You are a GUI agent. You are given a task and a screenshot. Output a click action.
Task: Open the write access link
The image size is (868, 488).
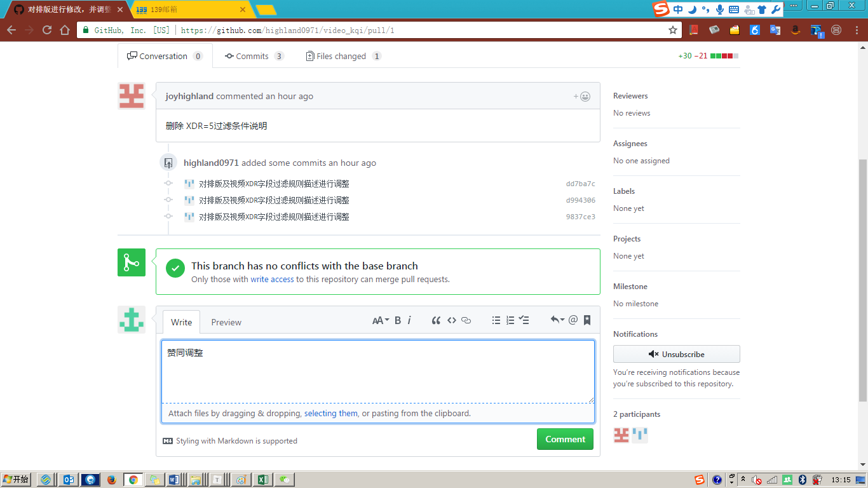pyautogui.click(x=272, y=279)
